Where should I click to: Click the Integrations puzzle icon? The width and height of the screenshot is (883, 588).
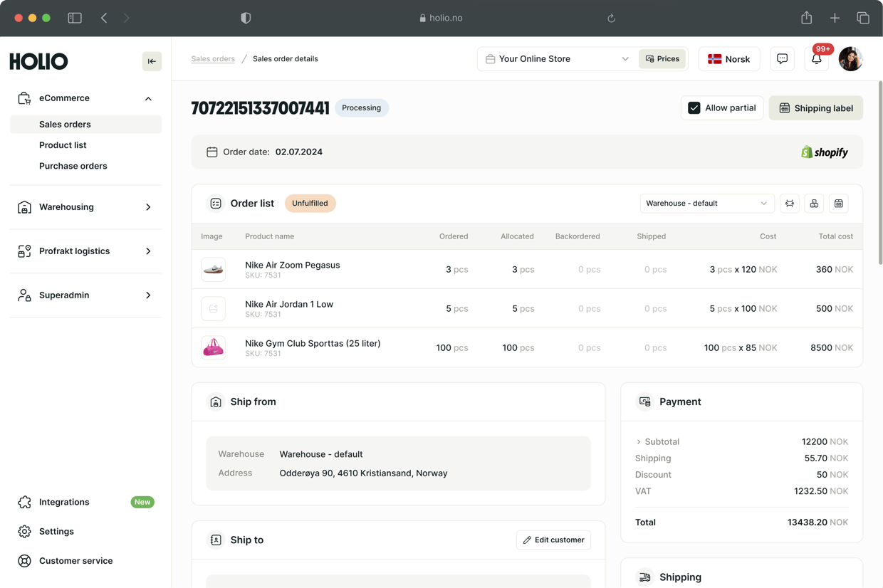pyautogui.click(x=24, y=503)
